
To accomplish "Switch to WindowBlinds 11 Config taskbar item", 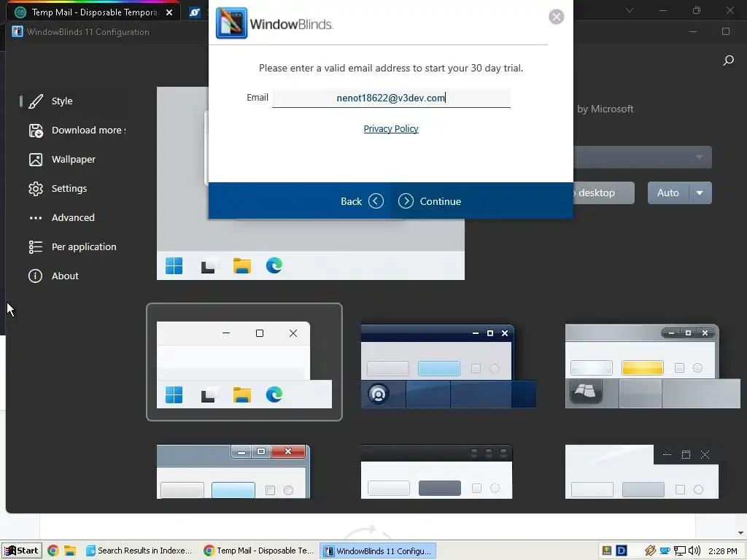I will (x=377, y=551).
